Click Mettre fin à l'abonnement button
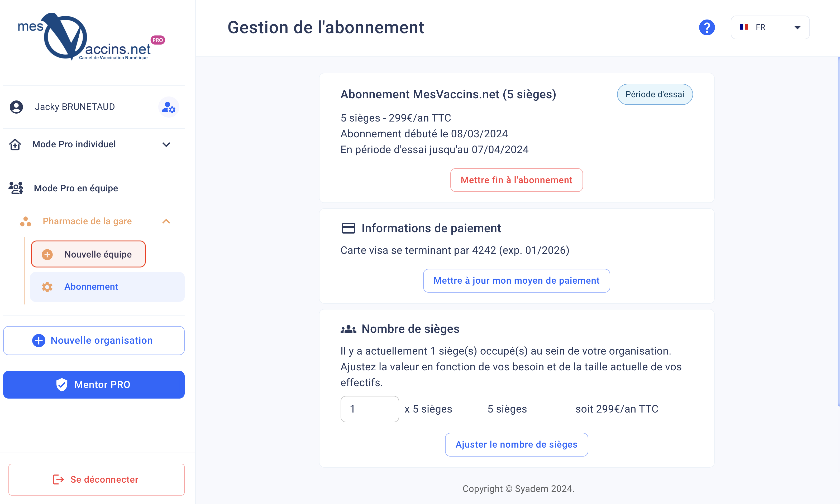Image resolution: width=840 pixels, height=504 pixels. 517,180
